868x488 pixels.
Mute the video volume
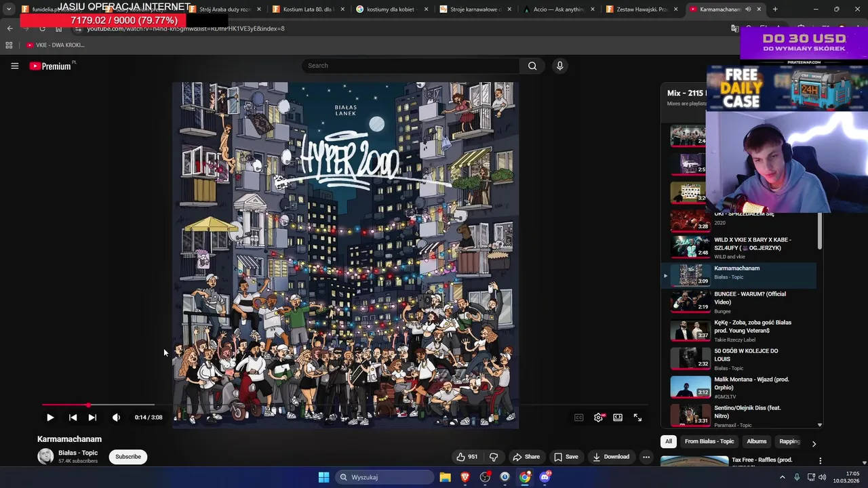[116, 418]
